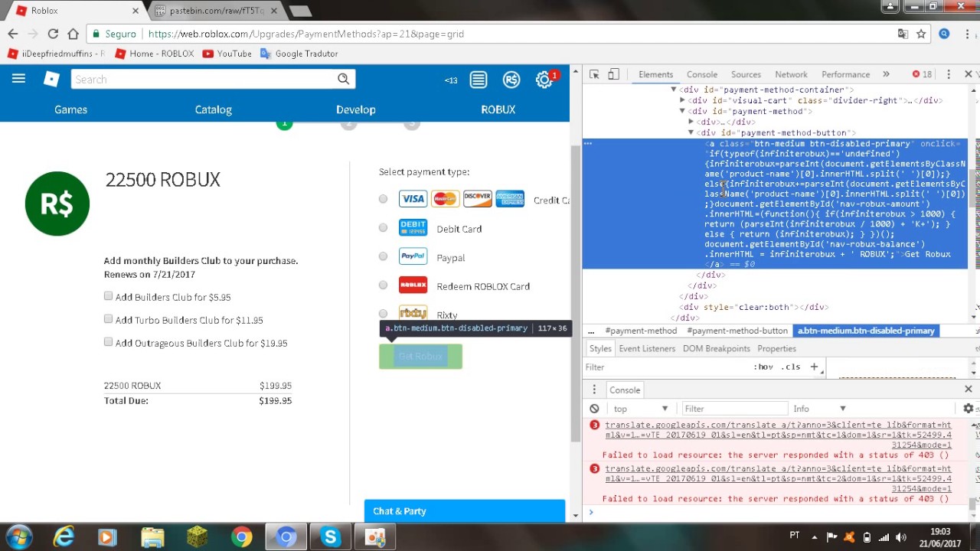980x551 pixels.
Task: Toggle element state with :hov button
Action: click(763, 367)
